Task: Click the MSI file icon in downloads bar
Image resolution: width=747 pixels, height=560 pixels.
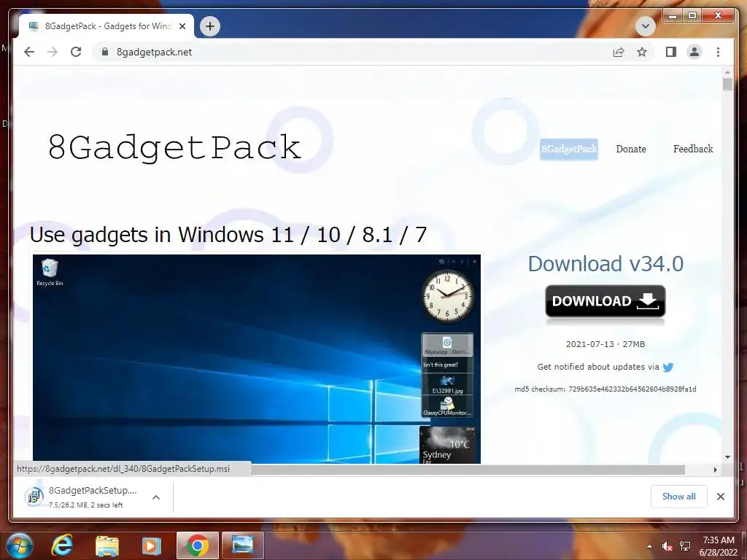Action: click(34, 497)
